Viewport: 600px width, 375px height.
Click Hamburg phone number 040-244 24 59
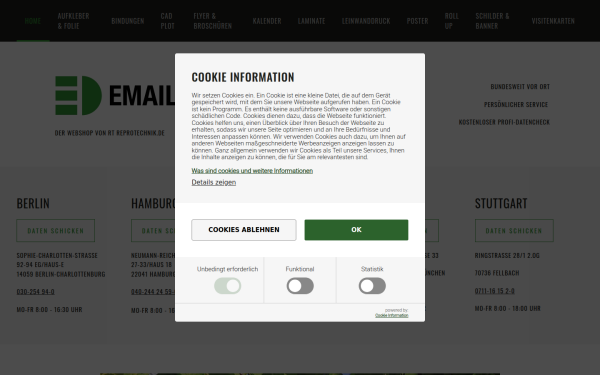(x=153, y=292)
